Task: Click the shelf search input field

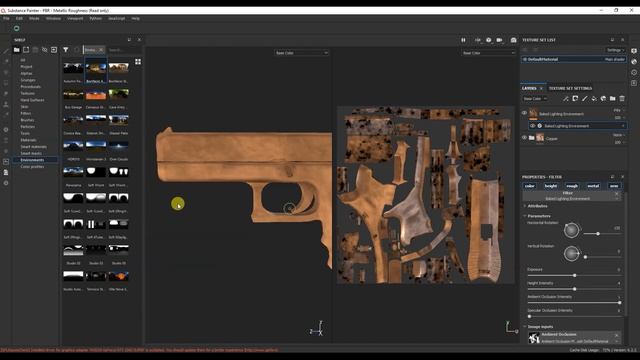Action: pos(124,50)
